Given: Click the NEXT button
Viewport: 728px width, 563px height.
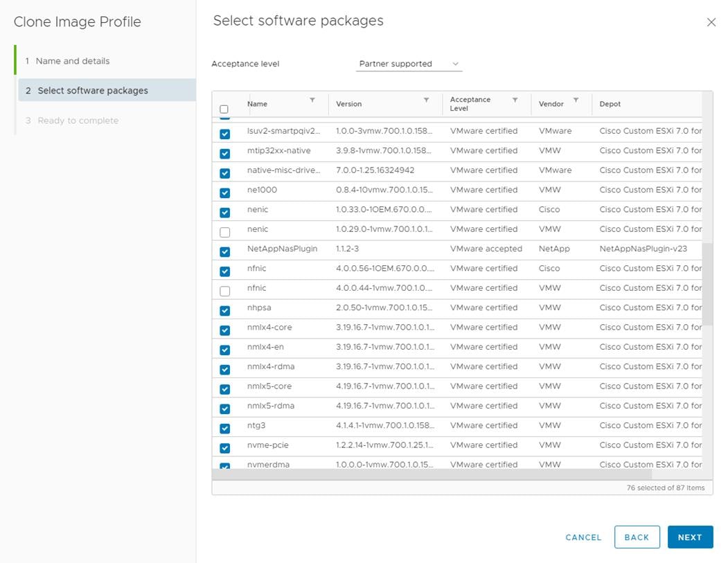Looking at the screenshot, I should 690,537.
